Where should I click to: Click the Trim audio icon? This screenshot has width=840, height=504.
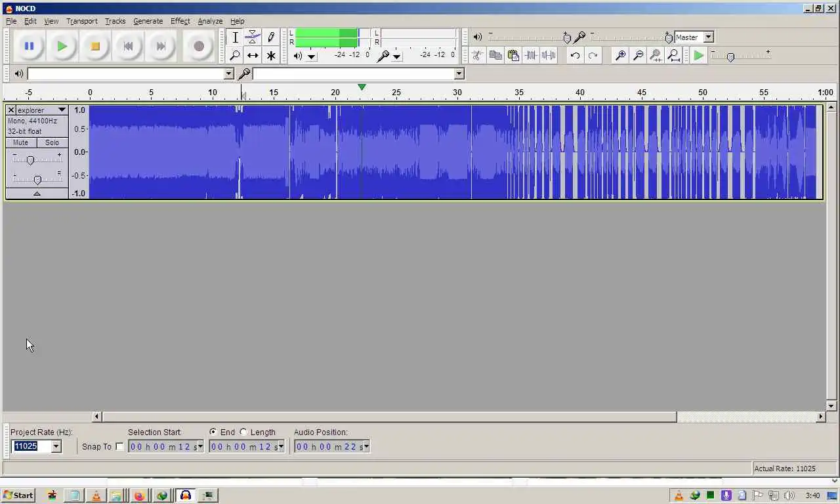click(531, 56)
